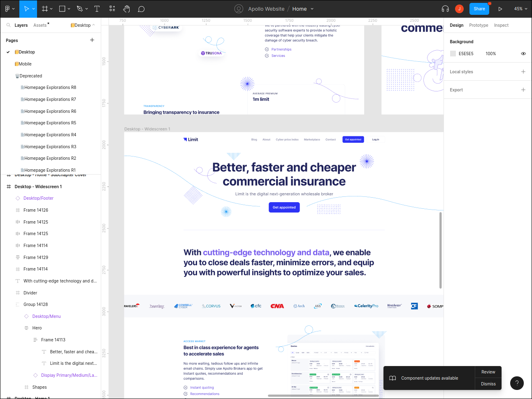Toggle background color visibility eye
Screen dimensions: 532x399
tap(523, 54)
